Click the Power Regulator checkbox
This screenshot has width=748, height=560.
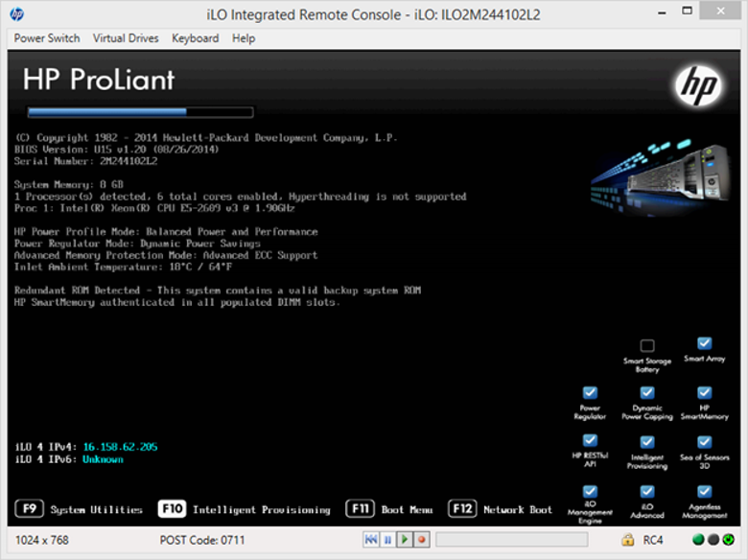click(590, 392)
